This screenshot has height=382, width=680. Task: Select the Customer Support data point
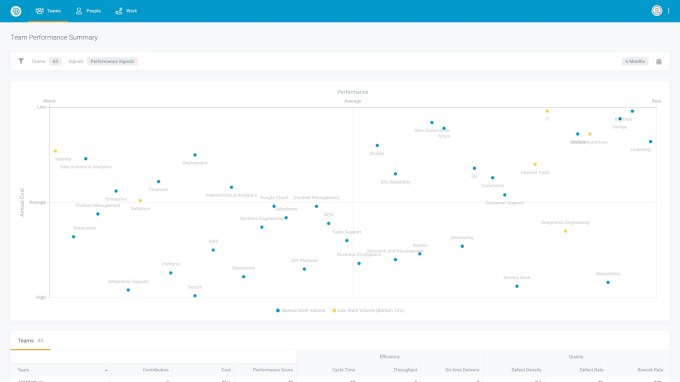(x=504, y=195)
